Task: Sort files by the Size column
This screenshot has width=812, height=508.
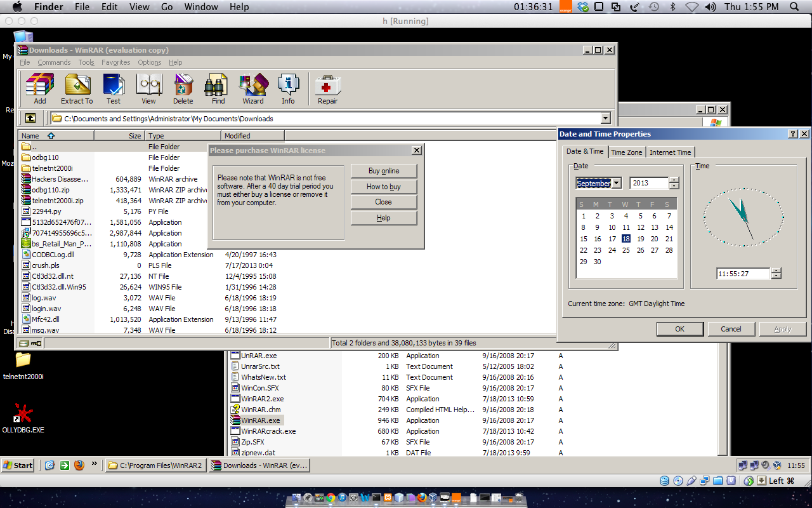Action: point(120,136)
